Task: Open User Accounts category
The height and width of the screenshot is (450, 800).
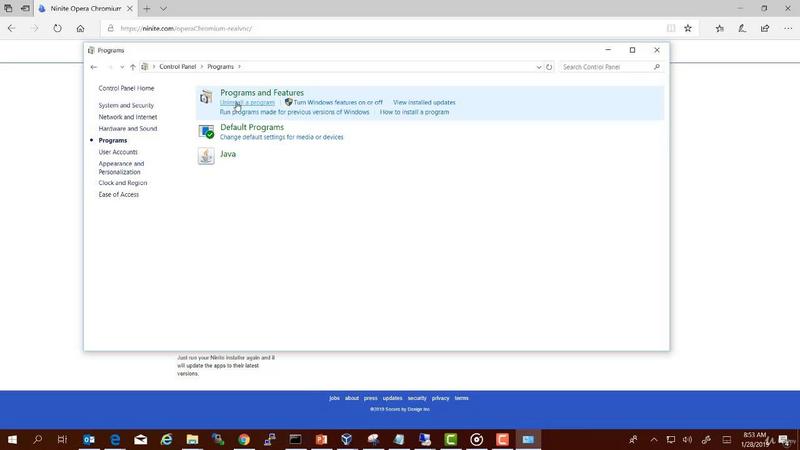Action: tap(118, 152)
